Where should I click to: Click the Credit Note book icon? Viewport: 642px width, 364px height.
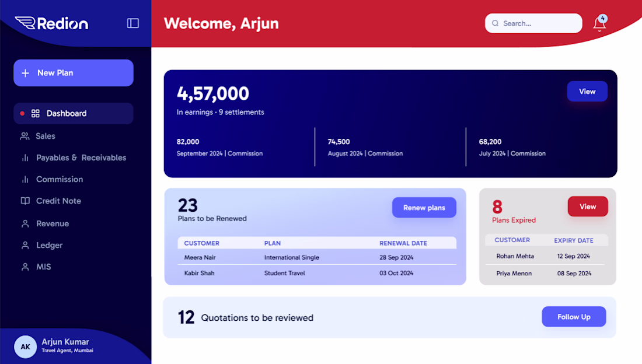[x=25, y=201]
